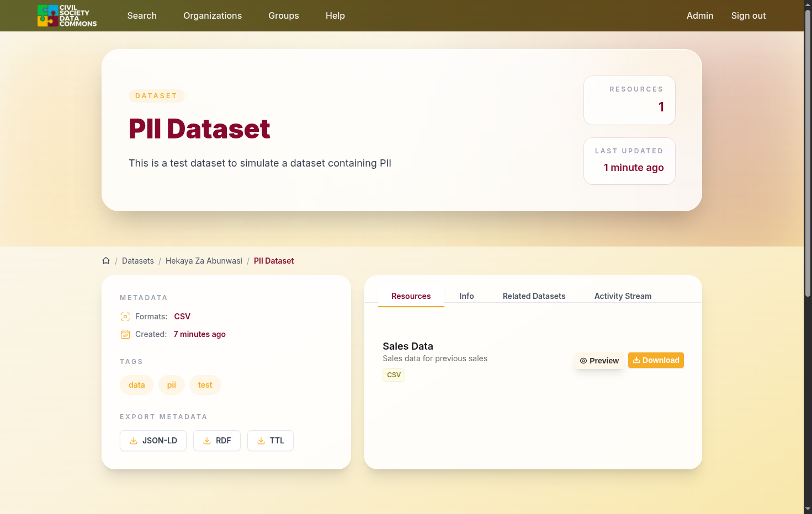
Task: Open the Help menu item
Action: pyautogui.click(x=335, y=15)
